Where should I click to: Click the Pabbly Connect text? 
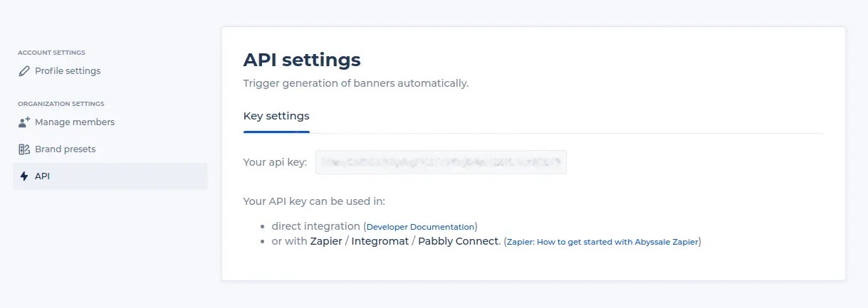(458, 241)
